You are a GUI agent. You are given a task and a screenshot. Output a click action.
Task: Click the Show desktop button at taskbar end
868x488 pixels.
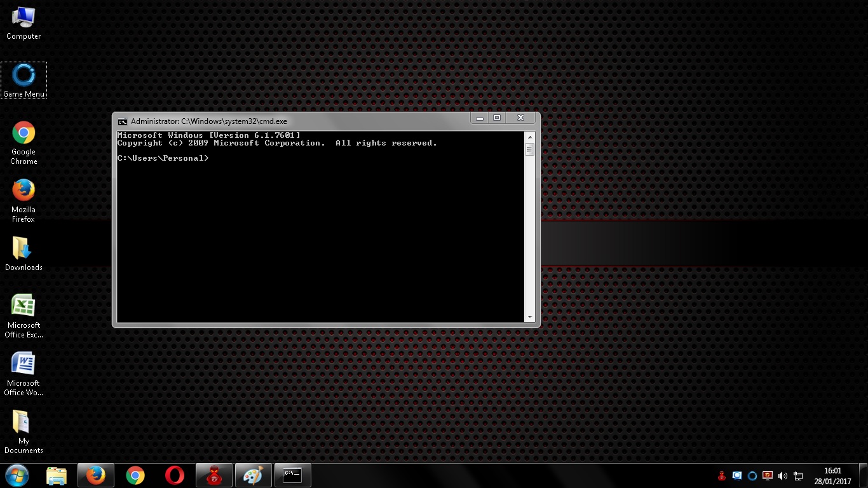(x=864, y=475)
